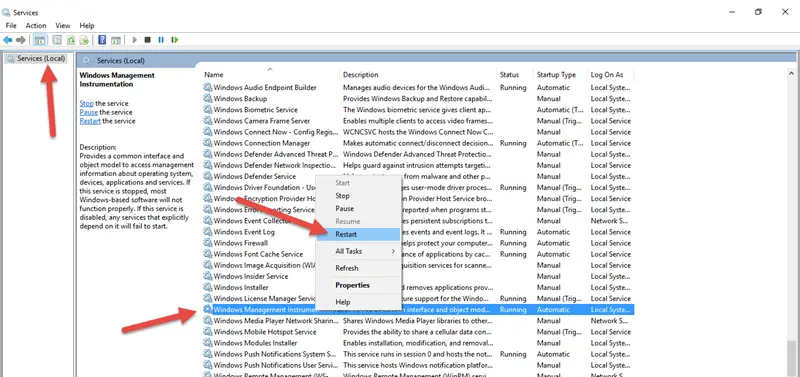Choose Help in the context menu
The width and height of the screenshot is (800, 377).
click(358, 302)
